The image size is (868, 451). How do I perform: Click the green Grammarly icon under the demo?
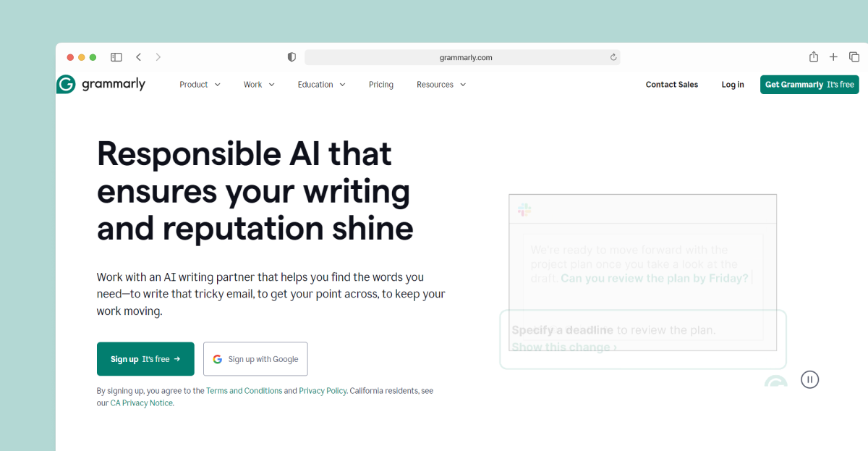pos(776,381)
